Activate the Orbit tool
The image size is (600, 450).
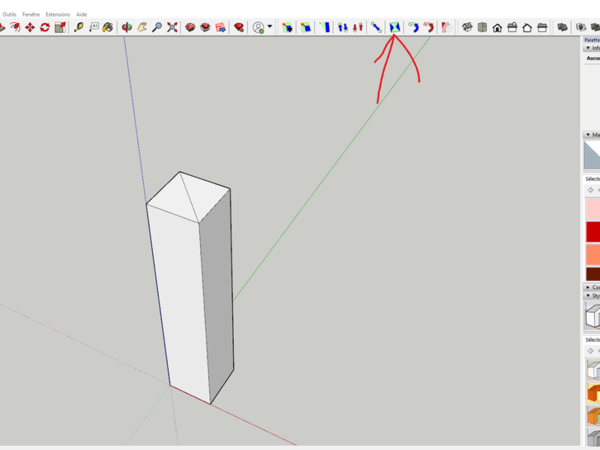(127, 28)
